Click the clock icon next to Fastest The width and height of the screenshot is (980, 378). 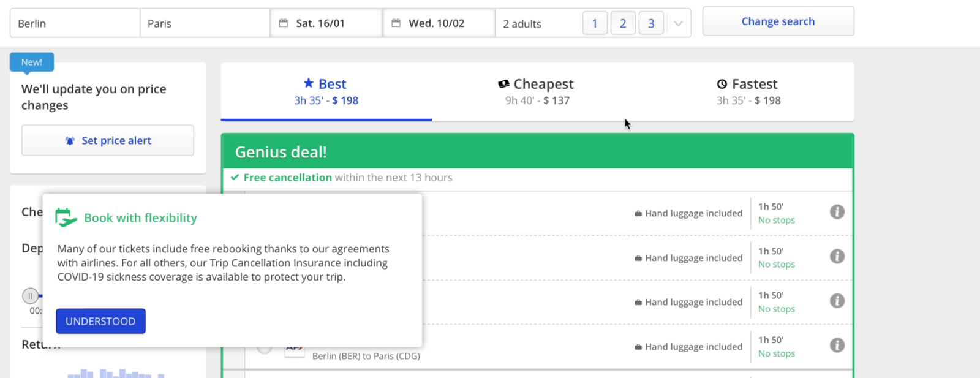[722, 84]
